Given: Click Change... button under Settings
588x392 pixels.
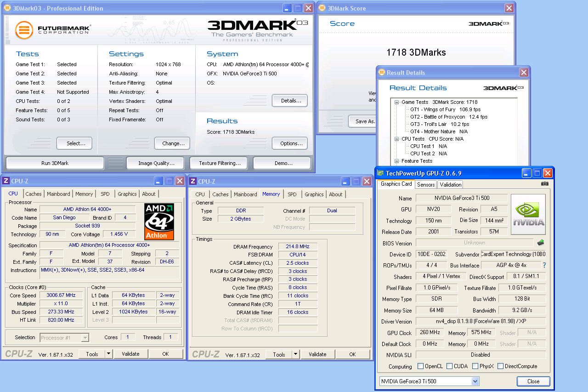Looking at the screenshot, I should tap(172, 143).
